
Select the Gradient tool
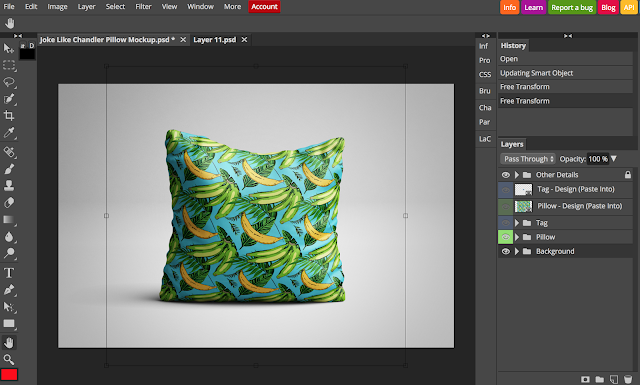pyautogui.click(x=9, y=220)
